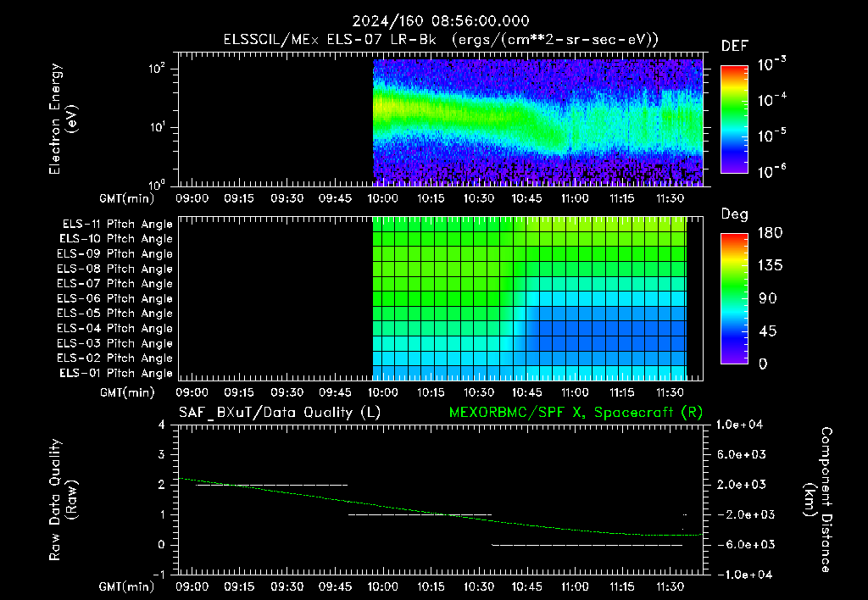
Task: Click the pitch angle color grid panel
Action: tap(530, 299)
